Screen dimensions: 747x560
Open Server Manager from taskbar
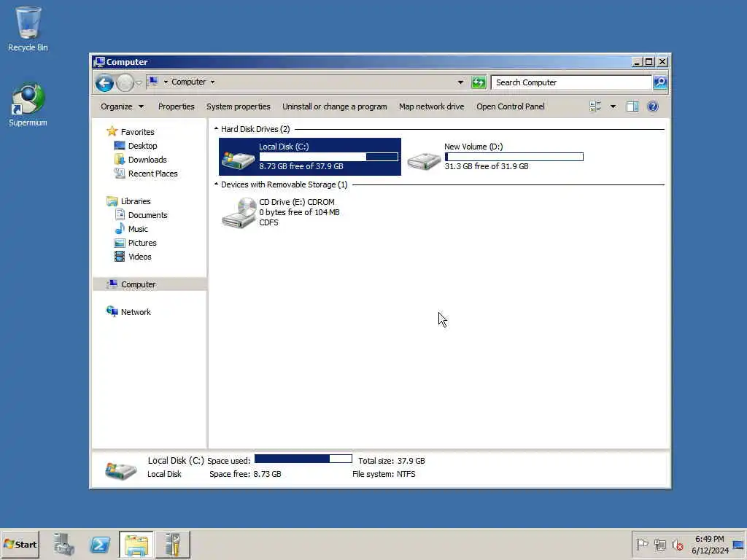pyautogui.click(x=64, y=544)
